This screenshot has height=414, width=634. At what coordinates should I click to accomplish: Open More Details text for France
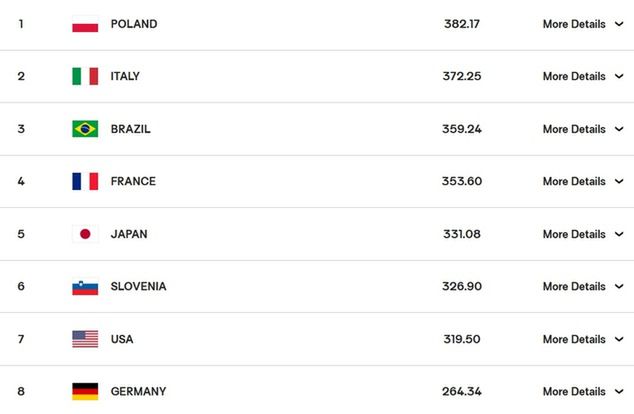pos(574,181)
